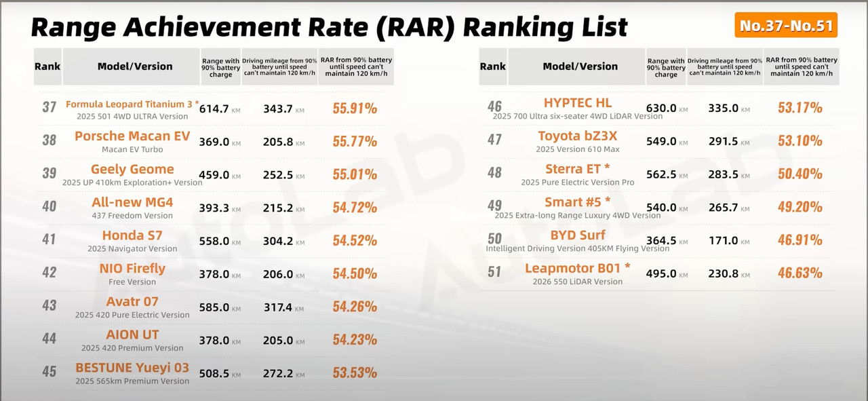
Task: Click the 46.63% RAR value
Action: pyautogui.click(x=800, y=273)
